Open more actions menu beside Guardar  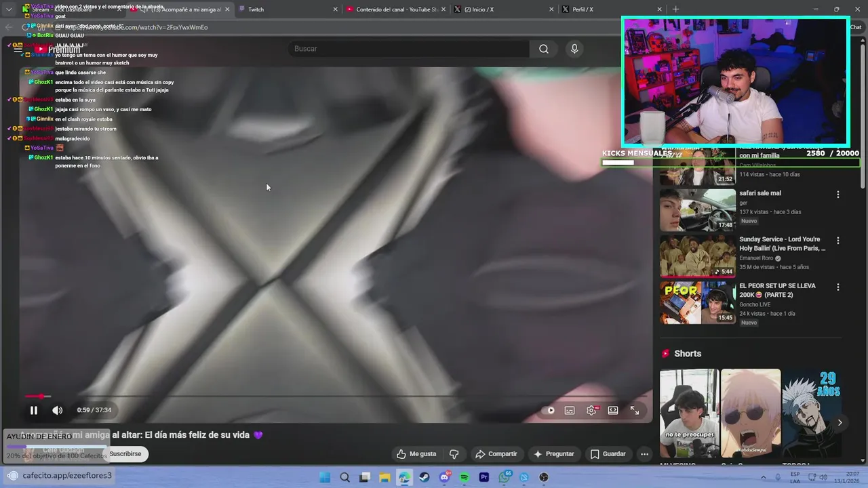click(645, 454)
